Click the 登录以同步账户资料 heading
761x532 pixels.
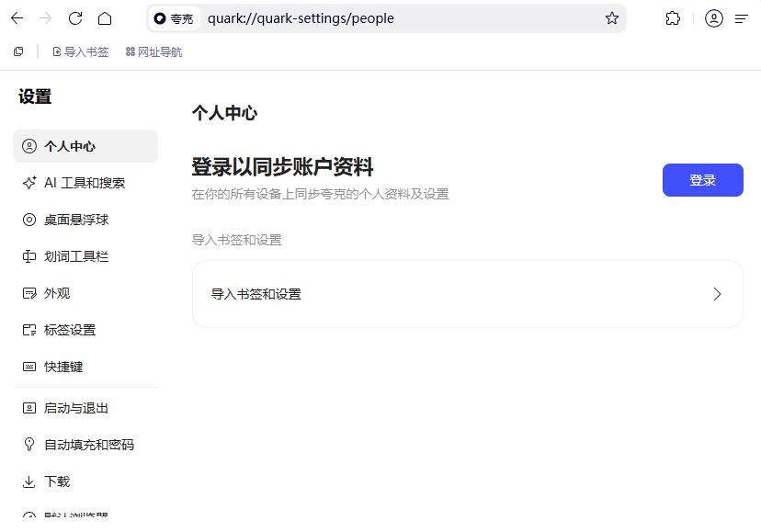[x=282, y=167]
